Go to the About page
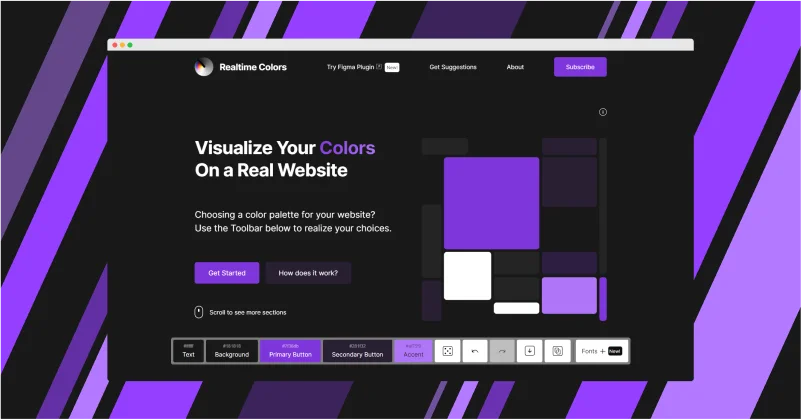801x419 pixels. tap(515, 67)
